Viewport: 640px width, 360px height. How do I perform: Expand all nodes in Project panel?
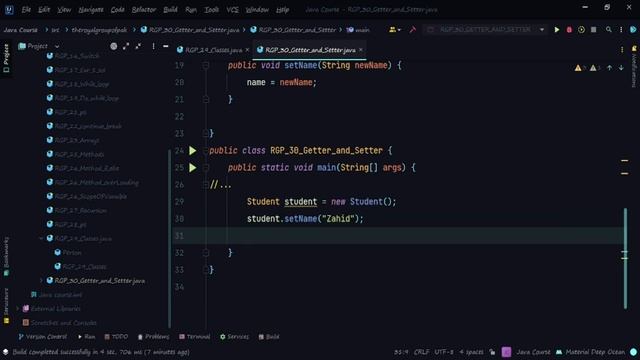126,47
